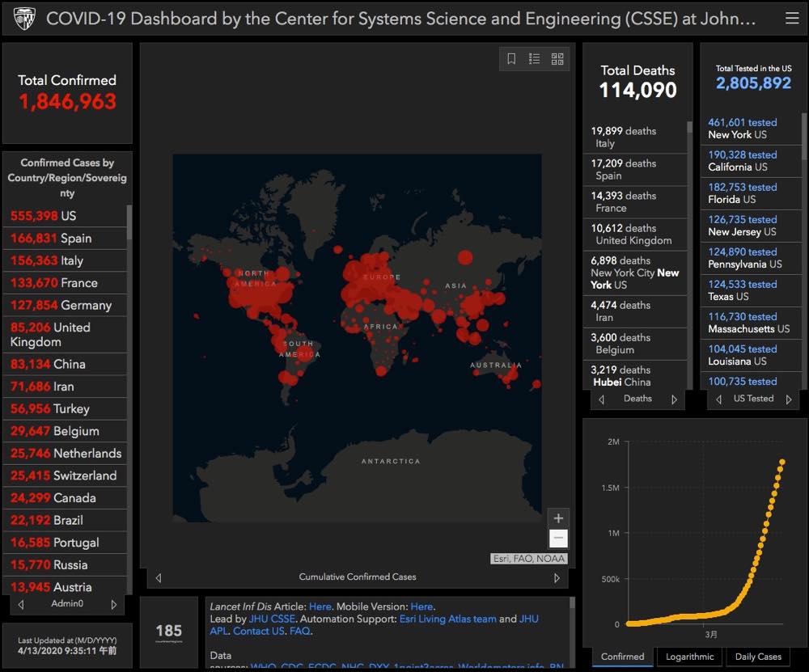
Task: Click the Esri, FAO, NOAA map attribution
Action: coord(529,559)
